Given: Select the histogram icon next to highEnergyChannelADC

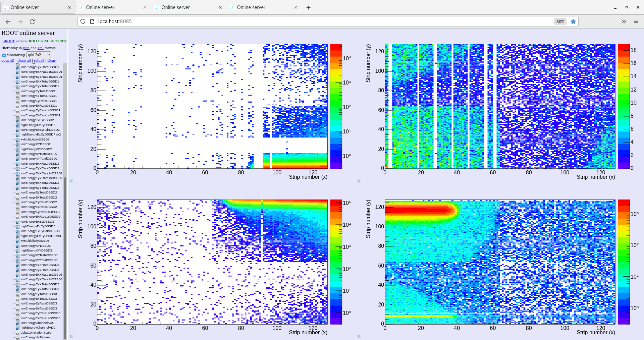Looking at the screenshot, I should point(17,328).
